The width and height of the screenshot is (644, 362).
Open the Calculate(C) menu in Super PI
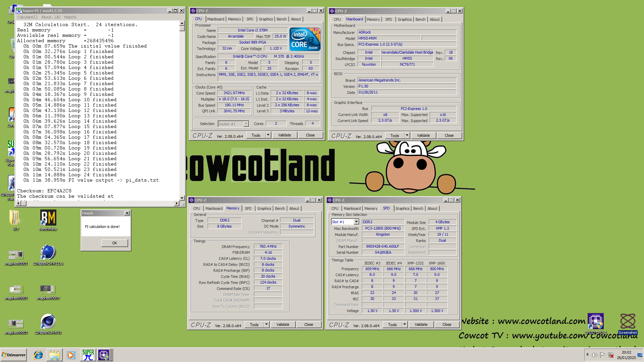tap(28, 17)
